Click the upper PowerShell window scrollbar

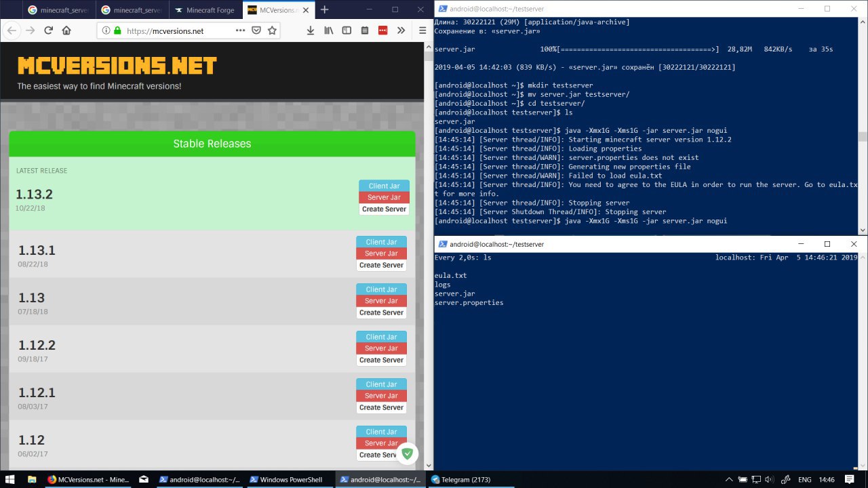tap(863, 127)
